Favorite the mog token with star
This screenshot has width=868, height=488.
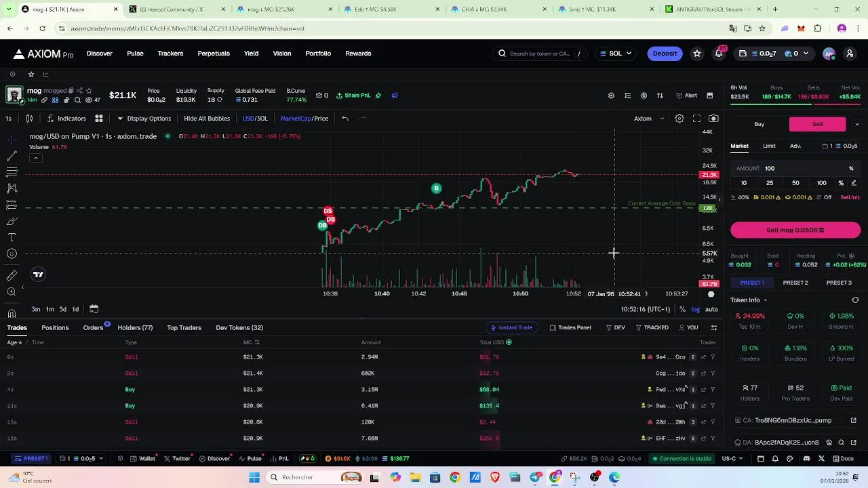click(89, 91)
